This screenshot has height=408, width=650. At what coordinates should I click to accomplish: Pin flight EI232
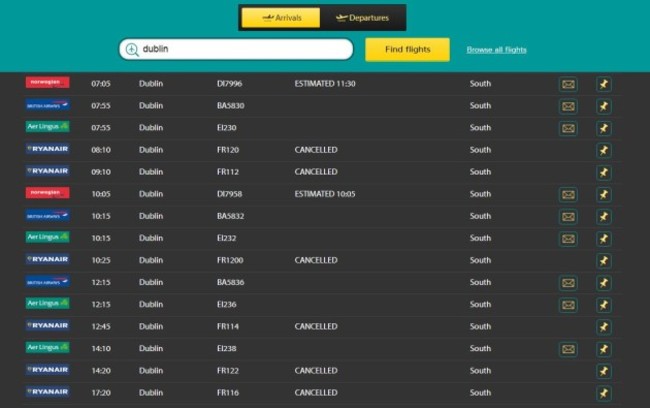pos(604,239)
